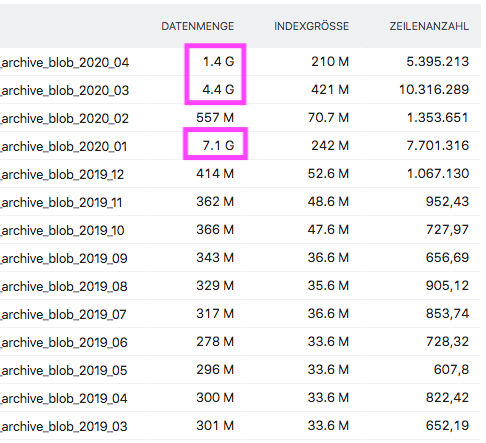Sort by ZEILENANZAHL column header

click(429, 26)
